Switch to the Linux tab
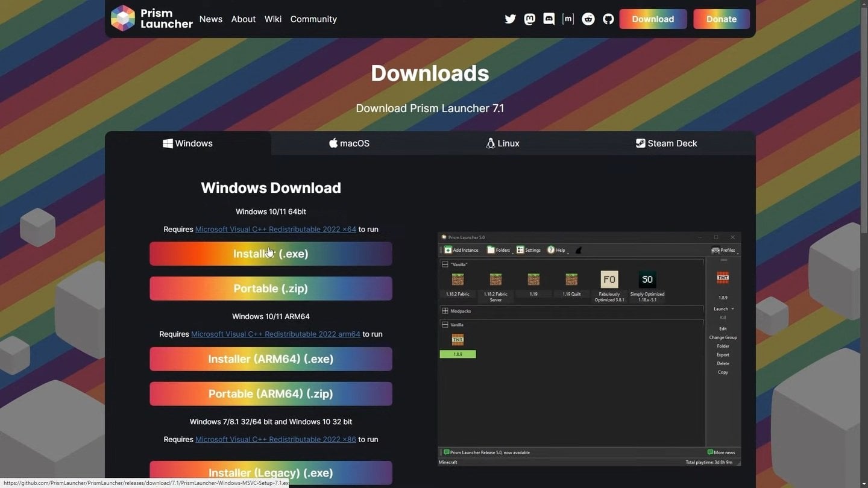 click(x=503, y=143)
